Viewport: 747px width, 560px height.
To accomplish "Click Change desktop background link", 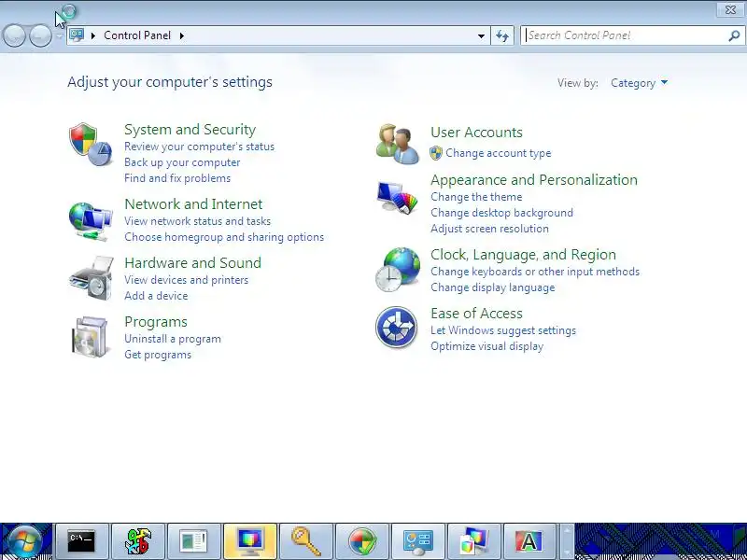I will click(x=501, y=213).
